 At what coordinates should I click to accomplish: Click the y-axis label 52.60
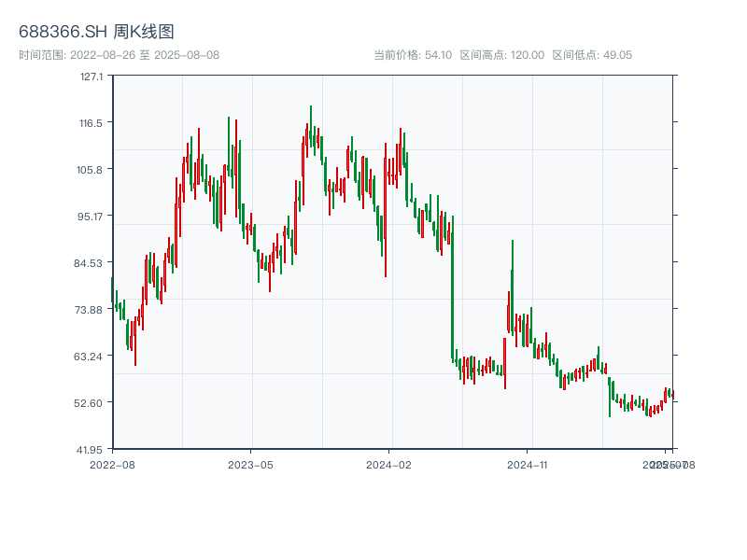[88, 403]
